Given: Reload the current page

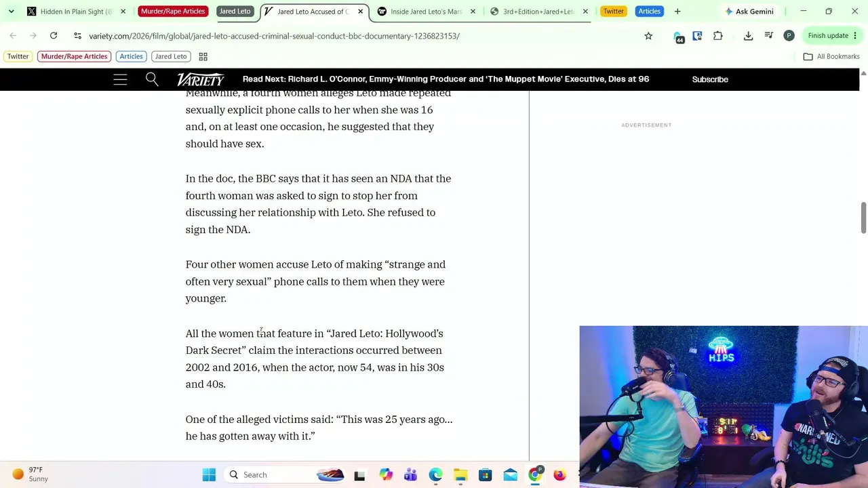Looking at the screenshot, I should (x=54, y=36).
